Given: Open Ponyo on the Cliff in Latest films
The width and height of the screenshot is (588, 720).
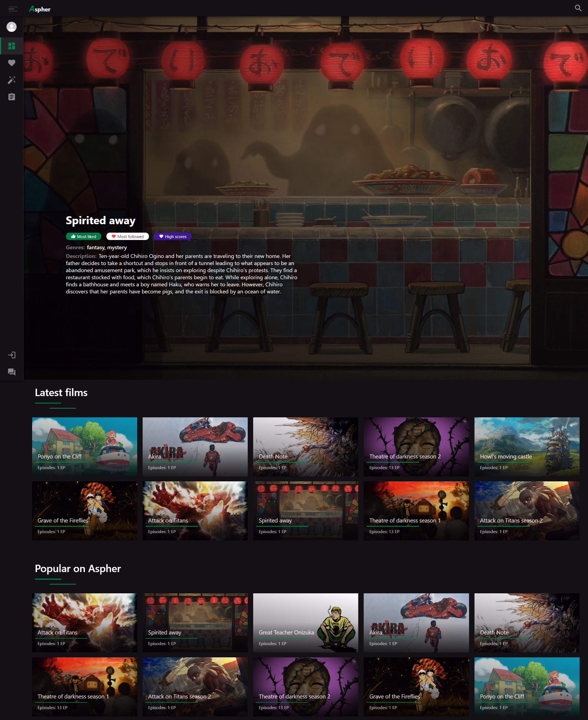Looking at the screenshot, I should [84, 446].
